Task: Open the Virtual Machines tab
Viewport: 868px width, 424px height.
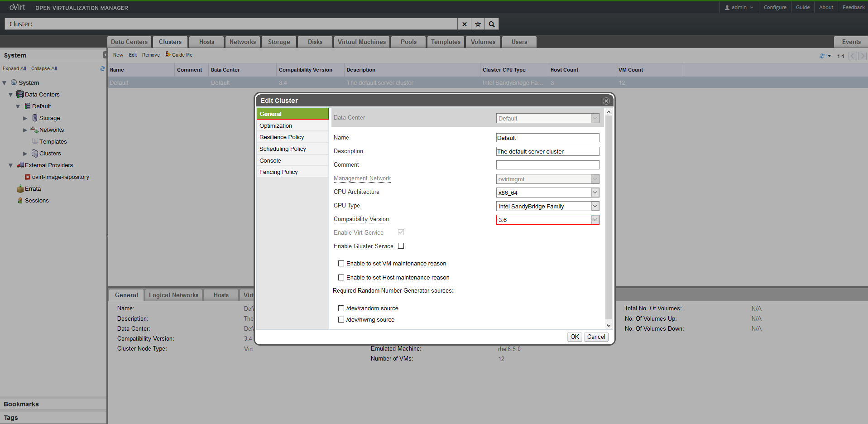Action: 361,42
